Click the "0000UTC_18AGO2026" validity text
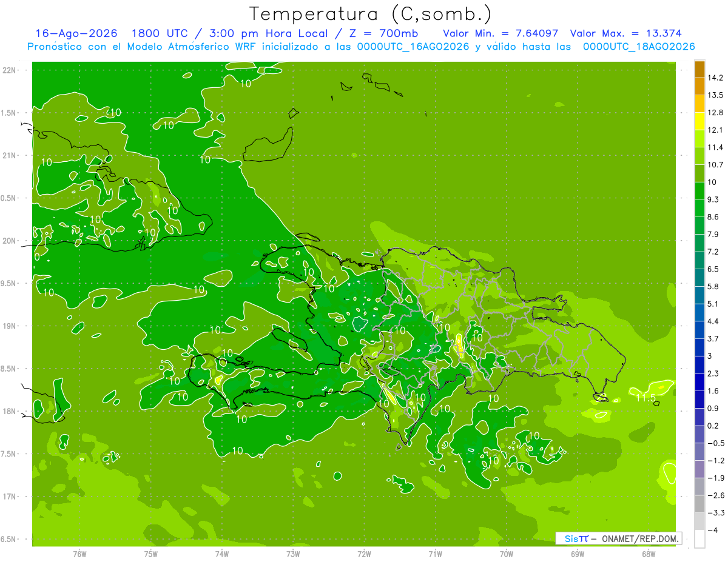 click(x=639, y=47)
